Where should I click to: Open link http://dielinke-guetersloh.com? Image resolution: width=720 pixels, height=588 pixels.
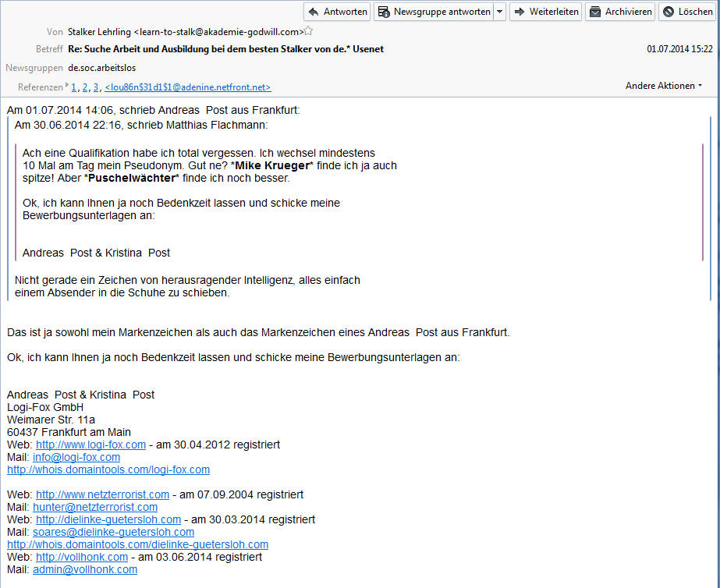click(x=108, y=519)
